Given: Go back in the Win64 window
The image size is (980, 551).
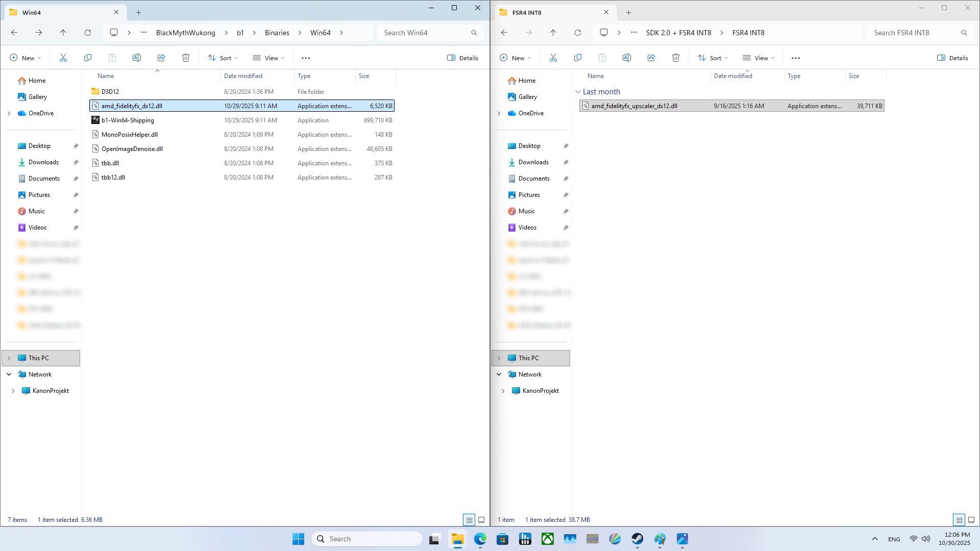Looking at the screenshot, I should (x=14, y=33).
